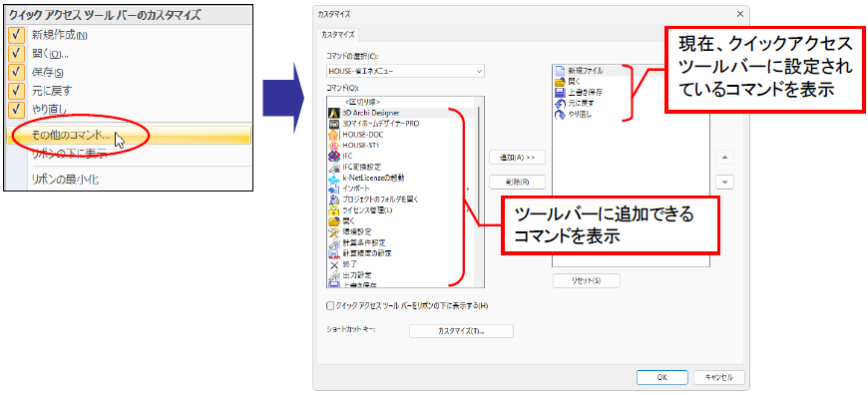Select the 計算精度の設定 command icon
868x395 pixels.
(334, 253)
